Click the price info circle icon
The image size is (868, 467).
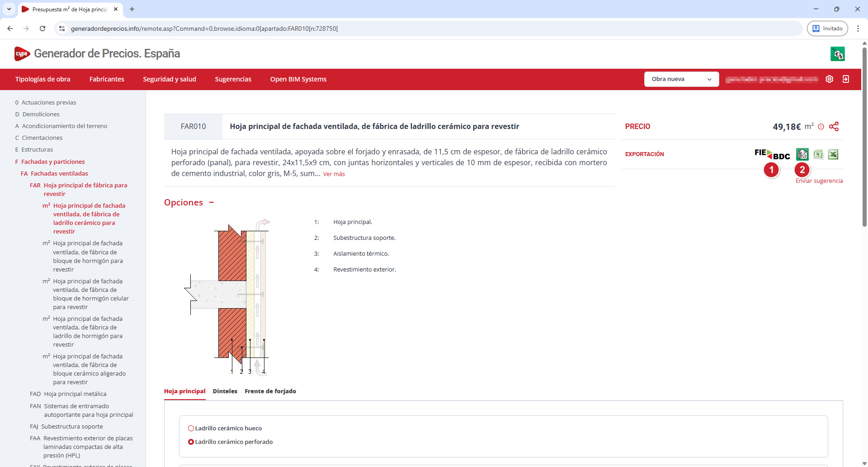[821, 127]
